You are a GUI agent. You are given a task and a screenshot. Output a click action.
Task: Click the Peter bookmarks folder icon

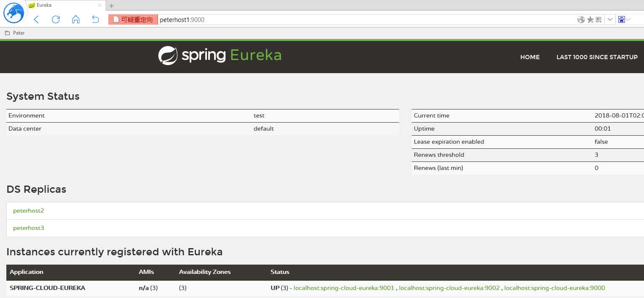tap(7, 33)
